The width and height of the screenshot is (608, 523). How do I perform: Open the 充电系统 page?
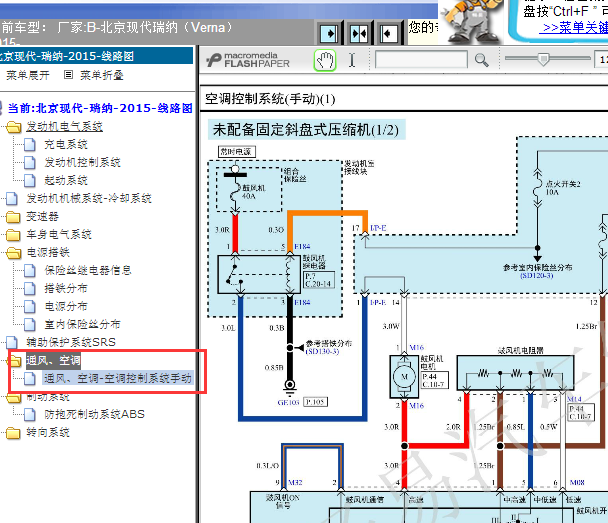pos(66,145)
